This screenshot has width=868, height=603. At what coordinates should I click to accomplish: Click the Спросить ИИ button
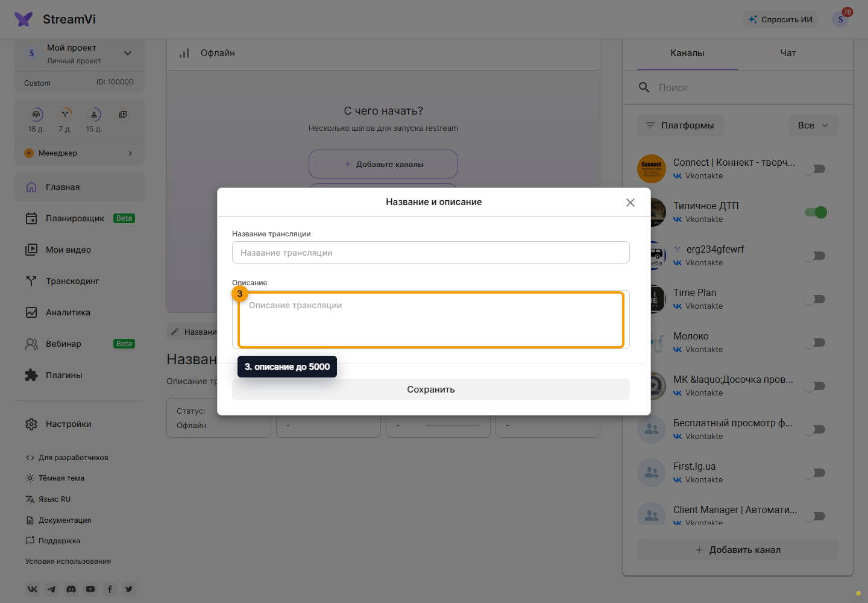[x=781, y=19]
